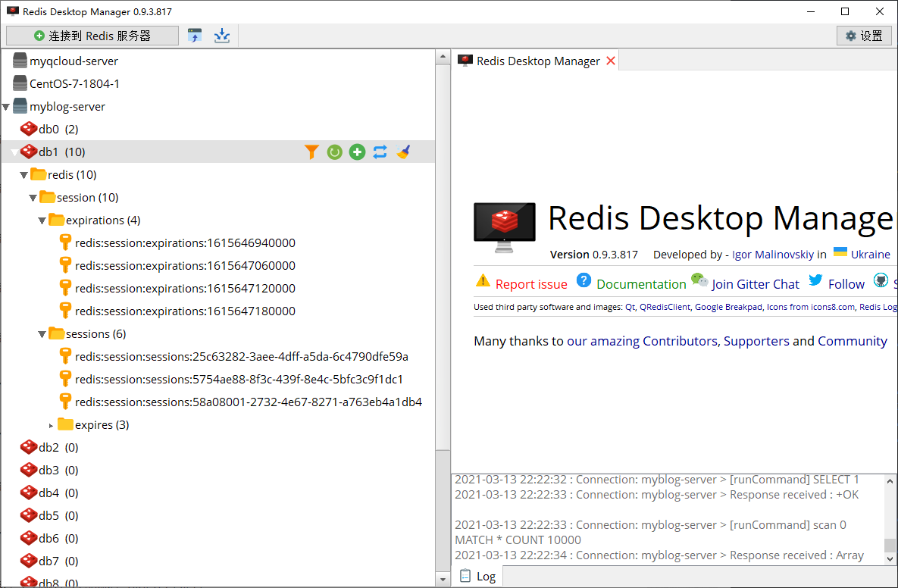Screen dimensions: 898x588
Task: Collapse the db1 database node arrow
Action: point(15,152)
